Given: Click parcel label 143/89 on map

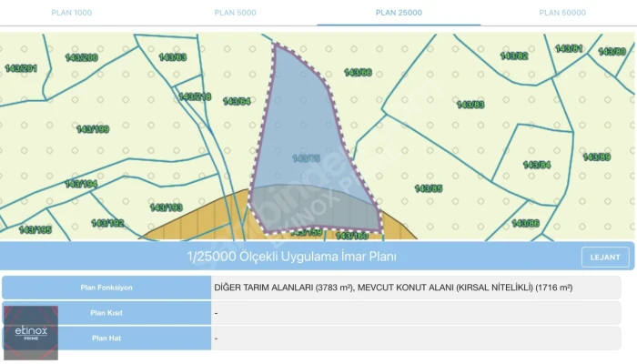Looking at the screenshot, I should pos(597,157).
